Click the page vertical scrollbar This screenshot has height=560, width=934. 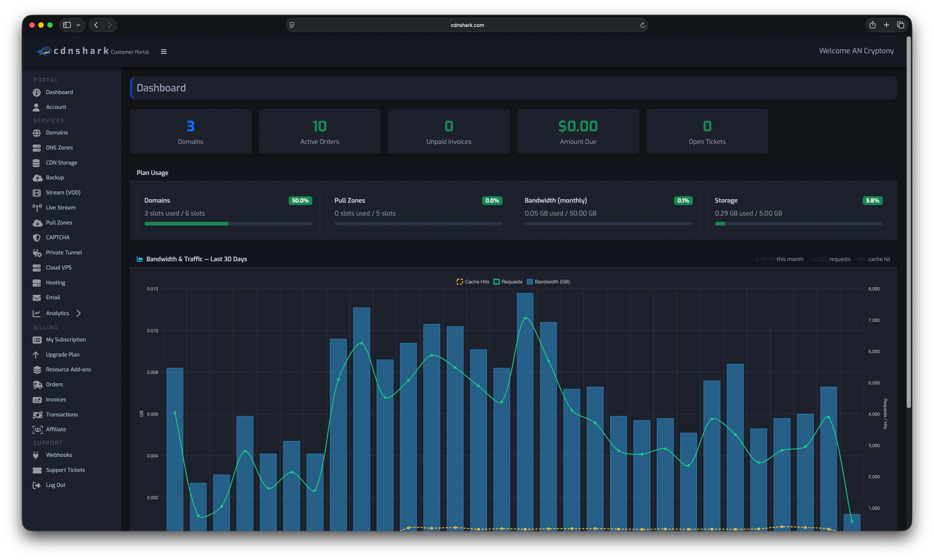click(909, 222)
